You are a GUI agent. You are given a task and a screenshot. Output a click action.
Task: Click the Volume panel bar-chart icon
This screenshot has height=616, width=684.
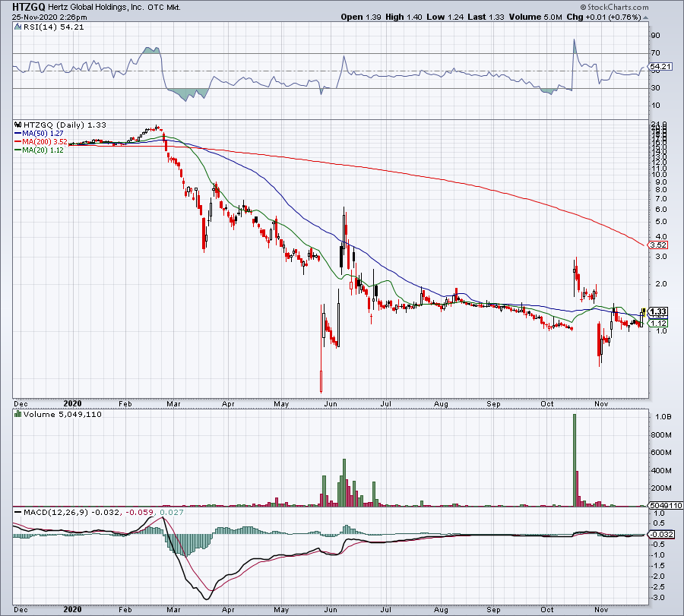pyautogui.click(x=17, y=414)
